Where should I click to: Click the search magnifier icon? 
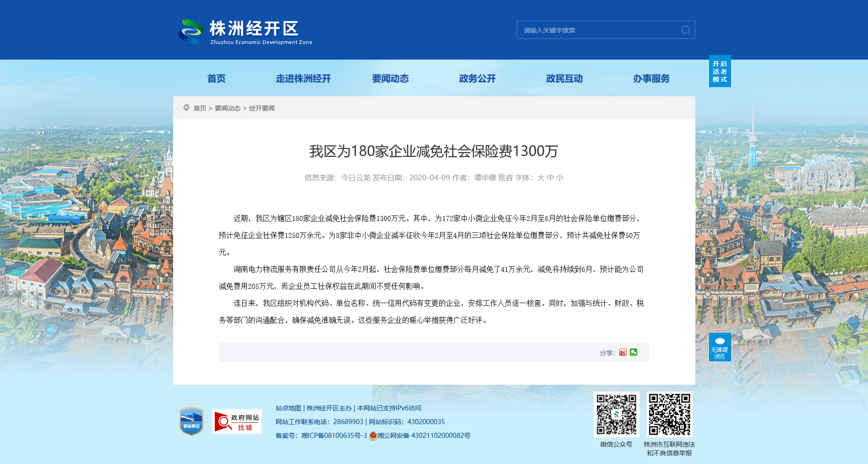686,30
